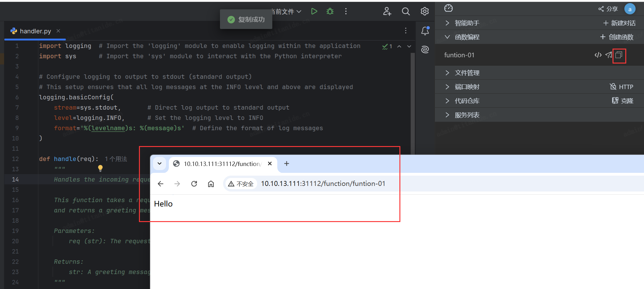
Task: Click the Debug bug icon
Action: pyautogui.click(x=330, y=12)
